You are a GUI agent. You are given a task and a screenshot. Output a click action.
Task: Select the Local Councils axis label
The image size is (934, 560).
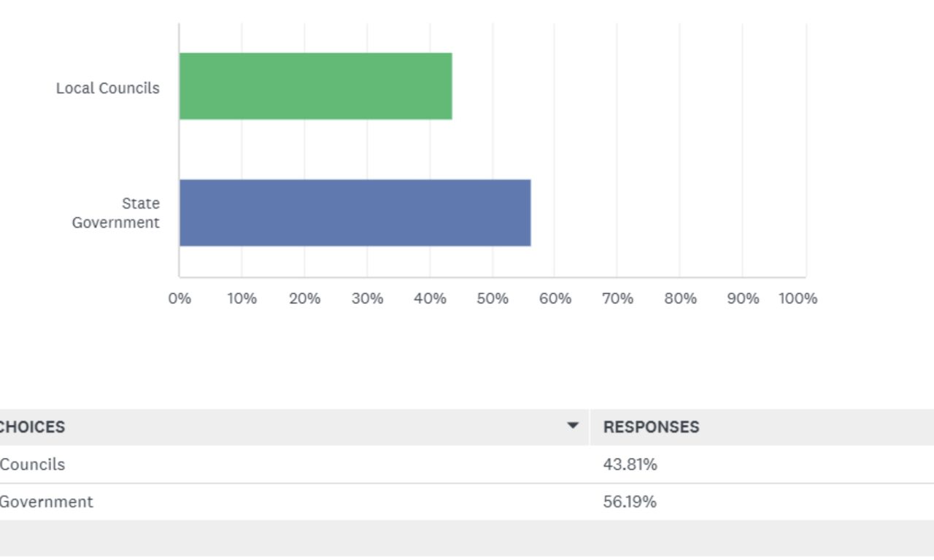[x=108, y=88]
